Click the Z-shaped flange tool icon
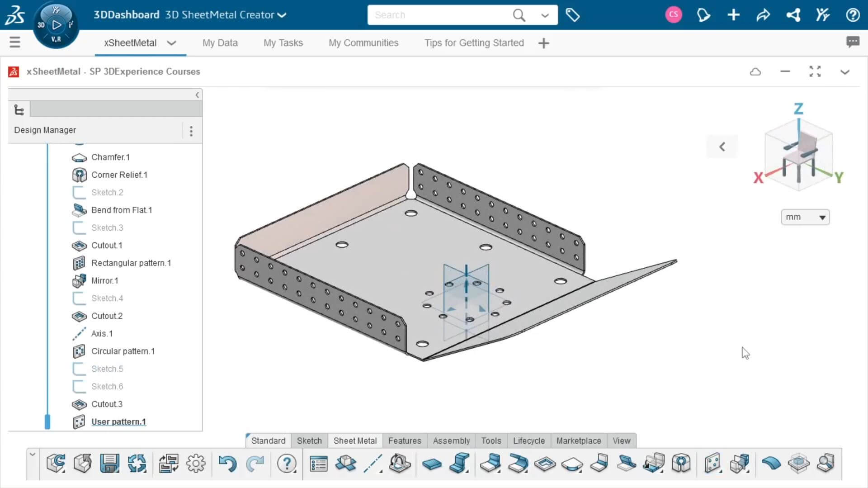This screenshot has height=488, width=868. 459,464
